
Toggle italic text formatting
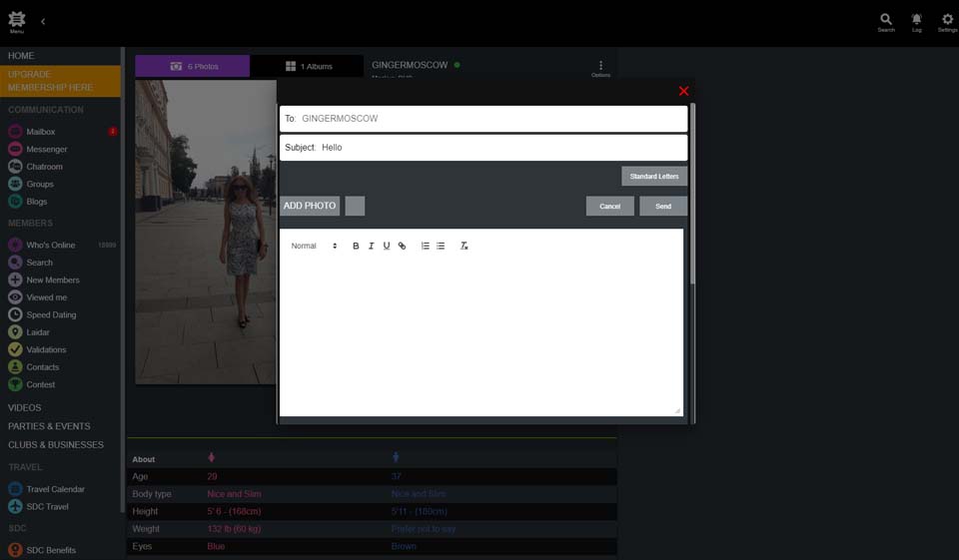371,246
